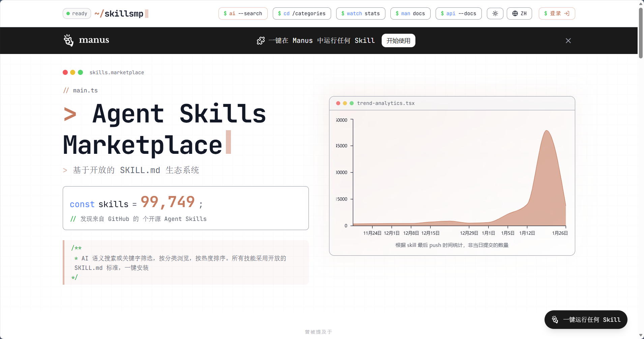Click the 登录 login button

[557, 13]
